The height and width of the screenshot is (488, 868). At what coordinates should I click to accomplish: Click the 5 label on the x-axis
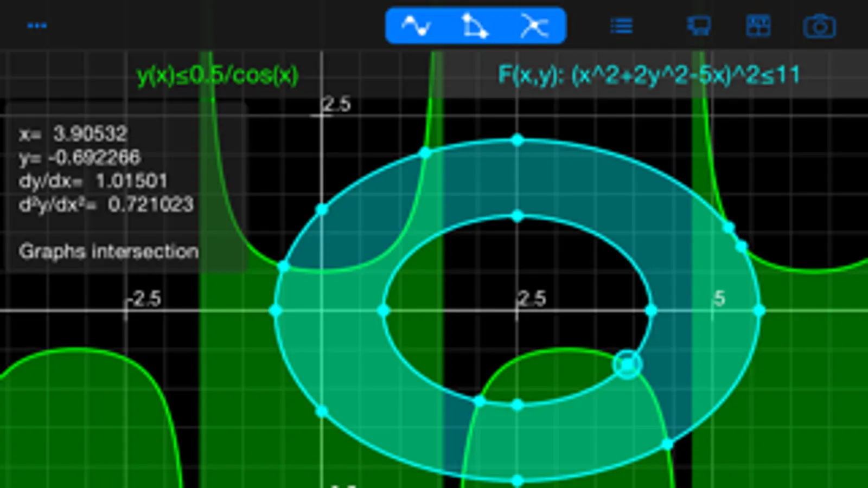(719, 298)
